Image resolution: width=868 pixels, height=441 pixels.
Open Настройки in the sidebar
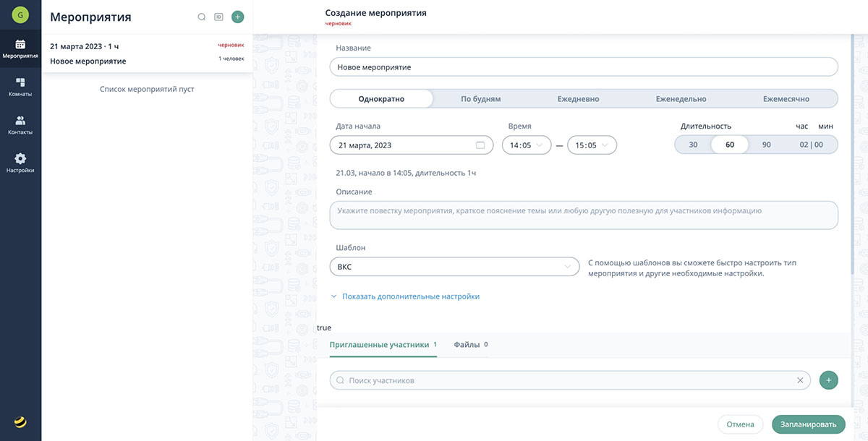tap(20, 163)
